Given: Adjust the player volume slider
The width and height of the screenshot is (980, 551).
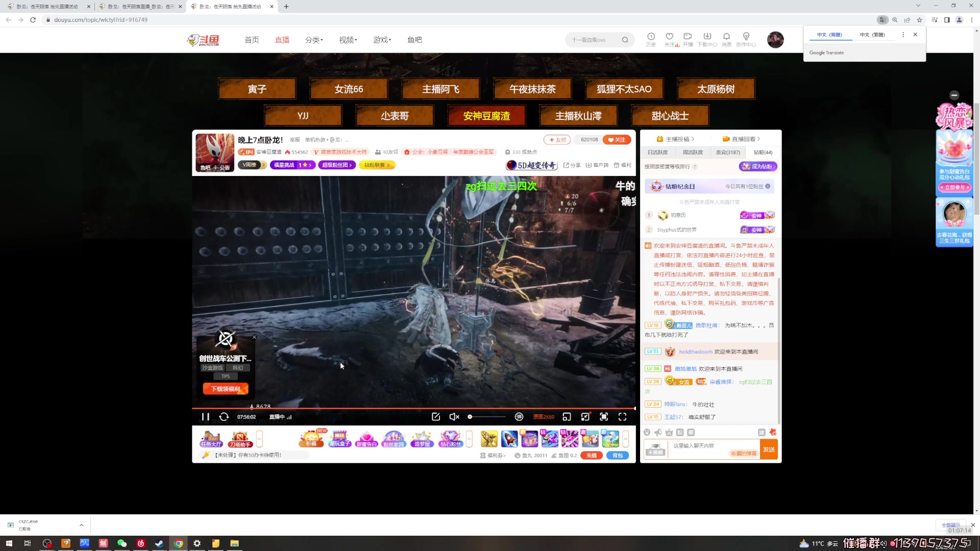Looking at the screenshot, I should click(487, 417).
